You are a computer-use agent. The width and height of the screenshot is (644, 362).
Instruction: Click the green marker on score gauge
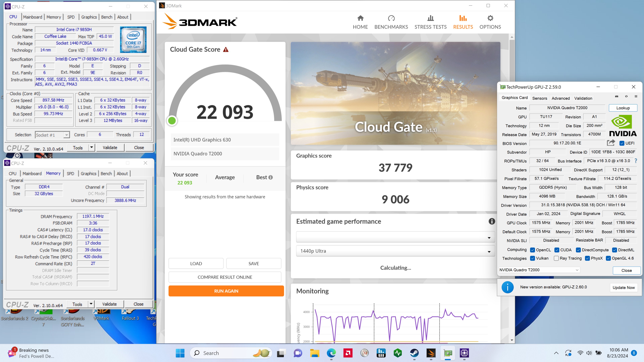[172, 121]
